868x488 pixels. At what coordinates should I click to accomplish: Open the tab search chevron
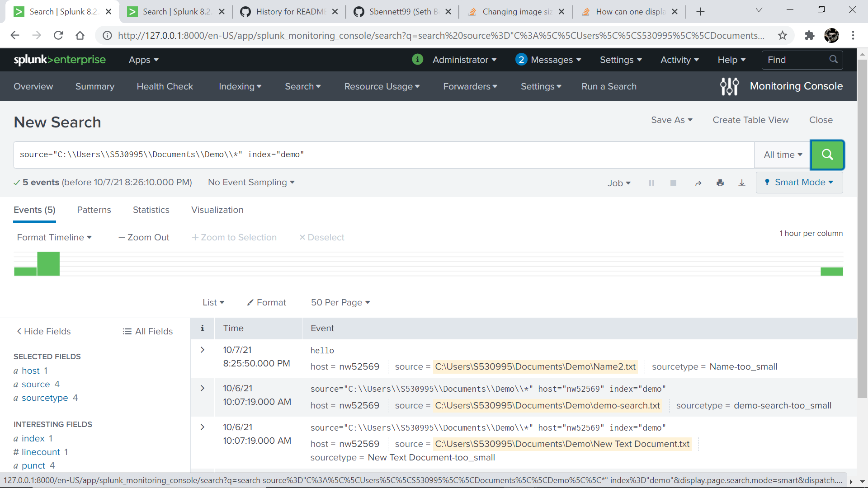coord(759,10)
